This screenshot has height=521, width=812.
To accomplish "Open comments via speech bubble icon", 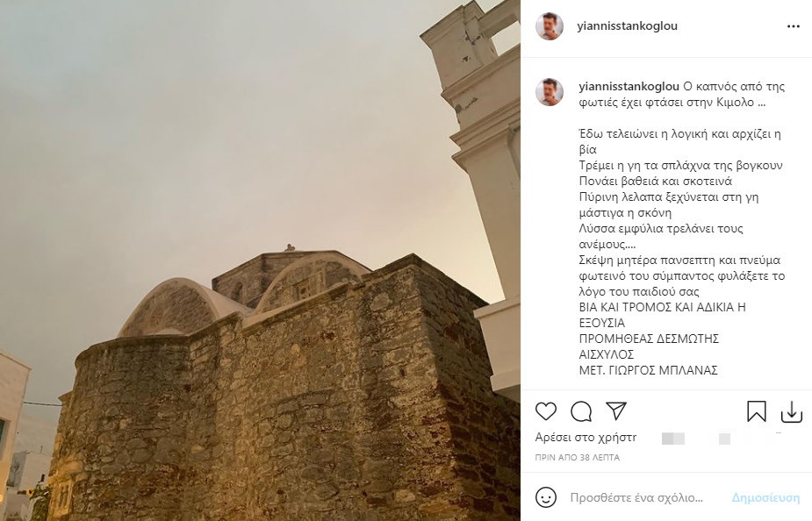I will point(581,412).
